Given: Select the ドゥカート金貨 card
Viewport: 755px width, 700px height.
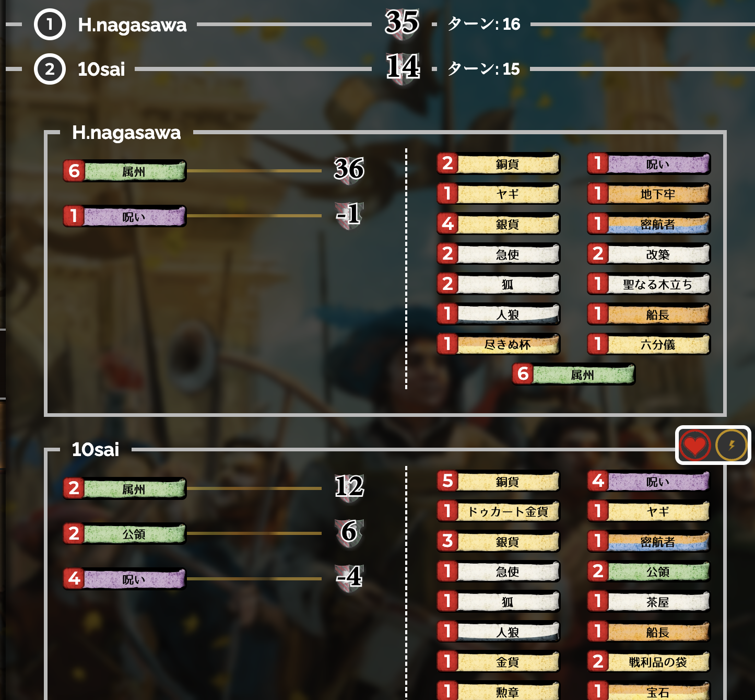Looking at the screenshot, I should (x=499, y=511).
